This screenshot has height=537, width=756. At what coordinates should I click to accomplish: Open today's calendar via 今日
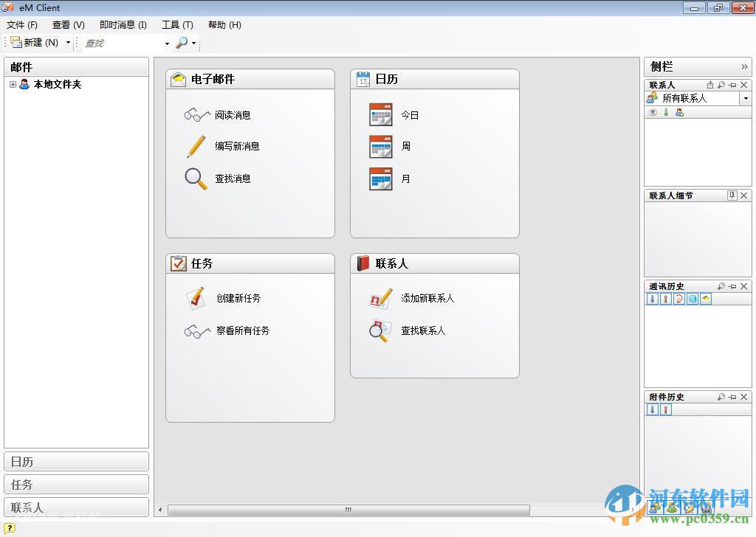410,114
